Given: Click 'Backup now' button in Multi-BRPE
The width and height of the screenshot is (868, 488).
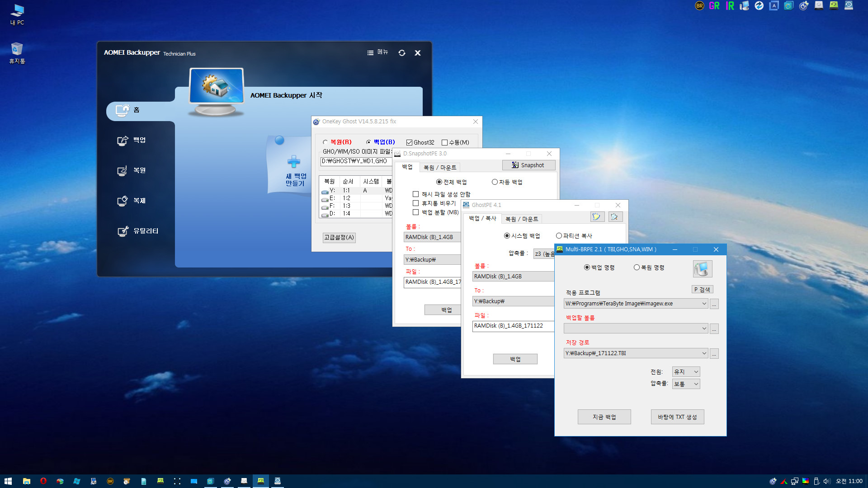Looking at the screenshot, I should click(x=604, y=417).
